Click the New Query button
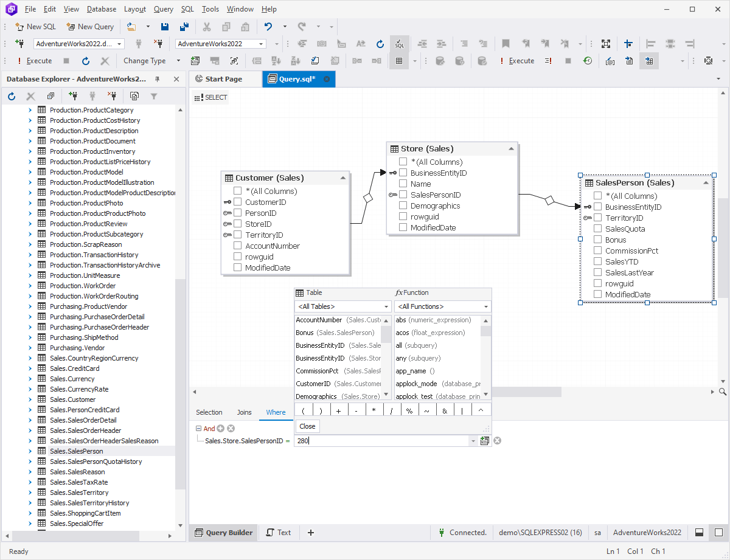This screenshot has height=560, width=730. tap(90, 27)
